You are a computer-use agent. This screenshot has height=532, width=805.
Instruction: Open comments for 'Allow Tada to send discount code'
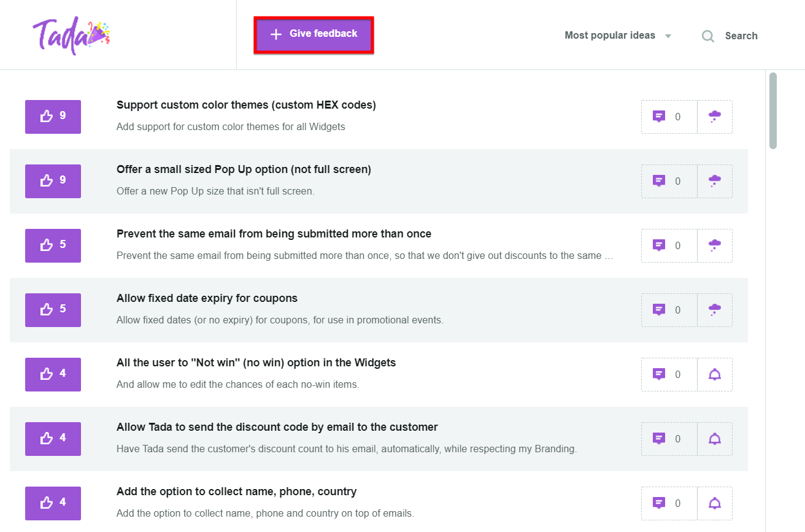tap(669, 439)
